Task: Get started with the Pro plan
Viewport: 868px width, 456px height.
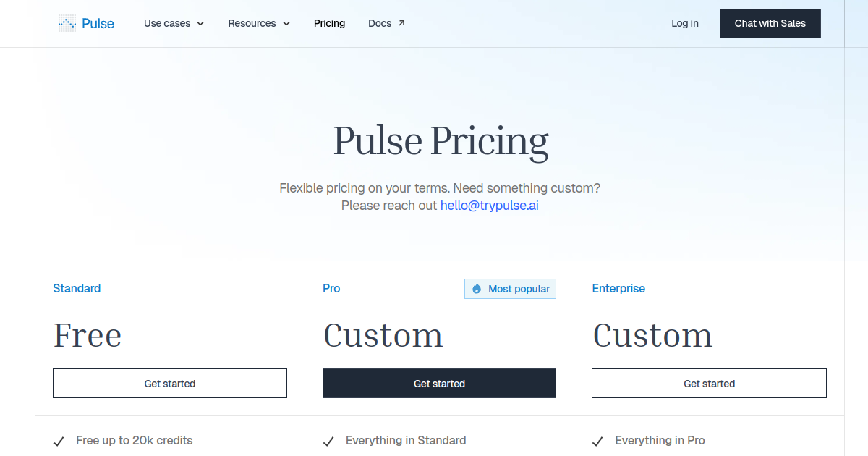Action: coord(439,383)
